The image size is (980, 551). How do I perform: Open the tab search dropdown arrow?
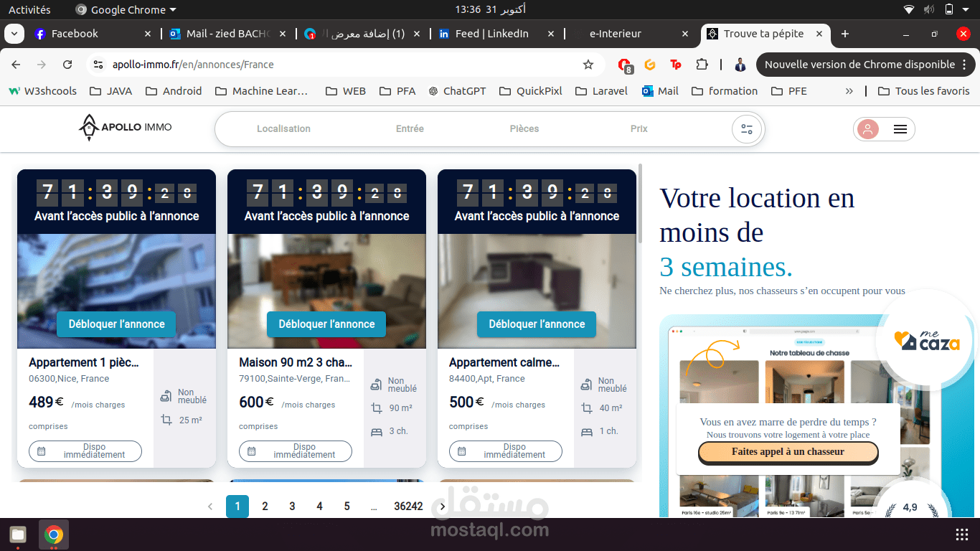click(x=14, y=34)
